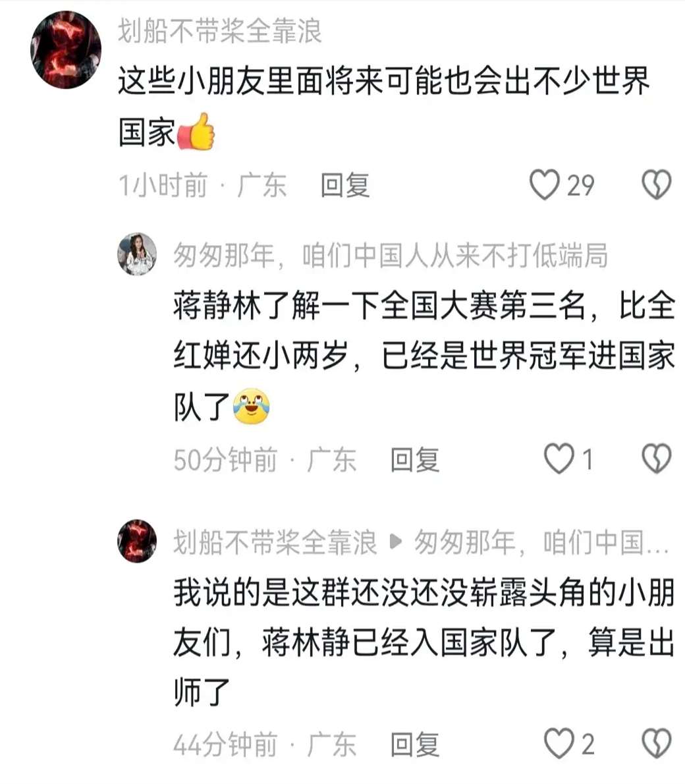Viewport: 685px width, 784px height.
Task: Like the top comment with 29 likes
Action: [x=545, y=185]
